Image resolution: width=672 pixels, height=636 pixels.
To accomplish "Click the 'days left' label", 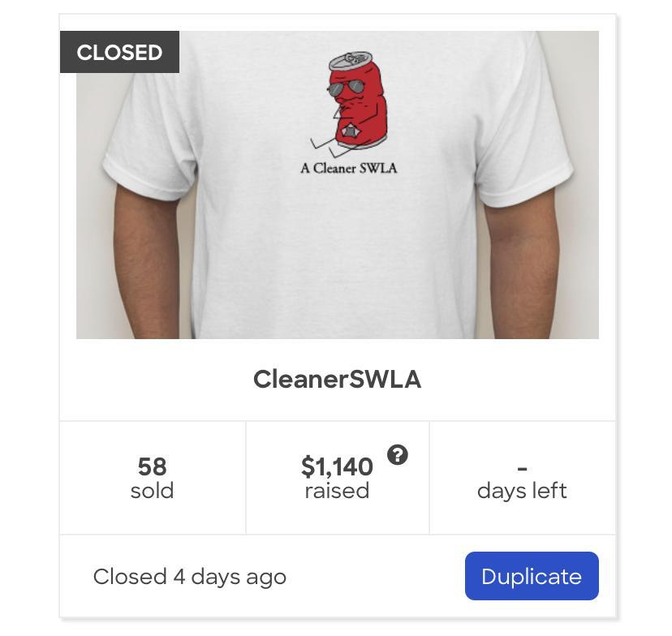I will click(522, 491).
